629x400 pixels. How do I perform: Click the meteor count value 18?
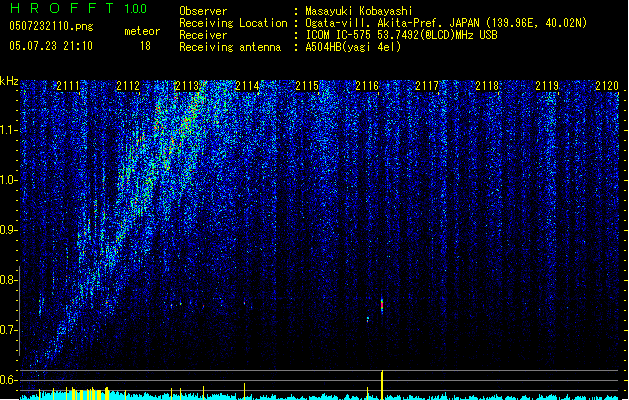tap(145, 46)
